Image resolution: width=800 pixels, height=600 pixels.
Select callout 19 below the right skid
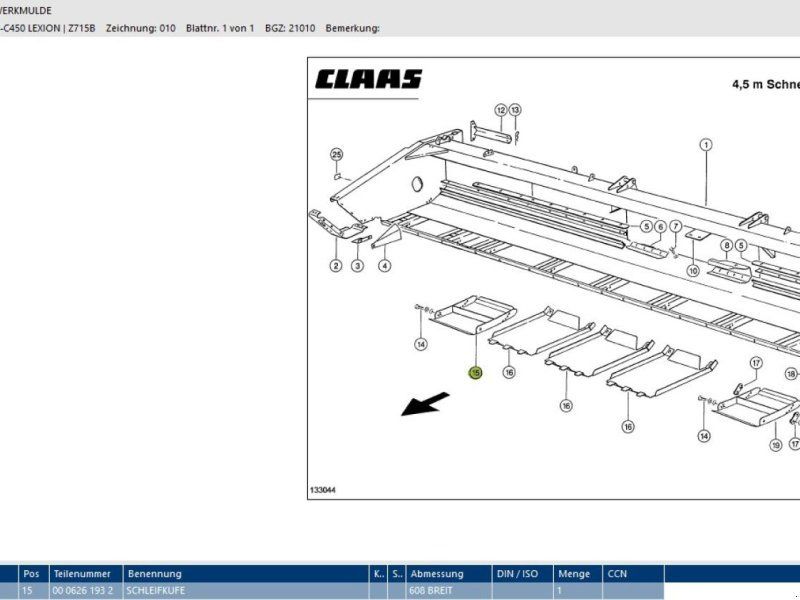point(776,445)
